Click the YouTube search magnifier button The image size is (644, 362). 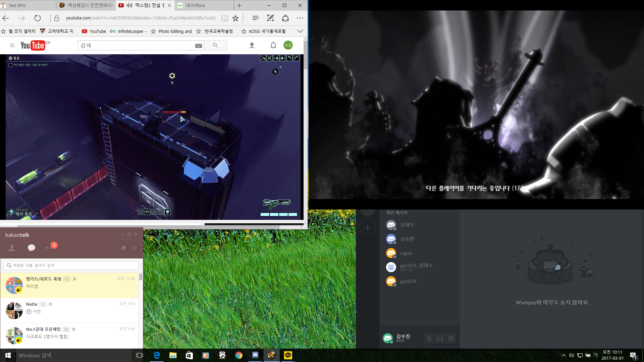pyautogui.click(x=215, y=45)
